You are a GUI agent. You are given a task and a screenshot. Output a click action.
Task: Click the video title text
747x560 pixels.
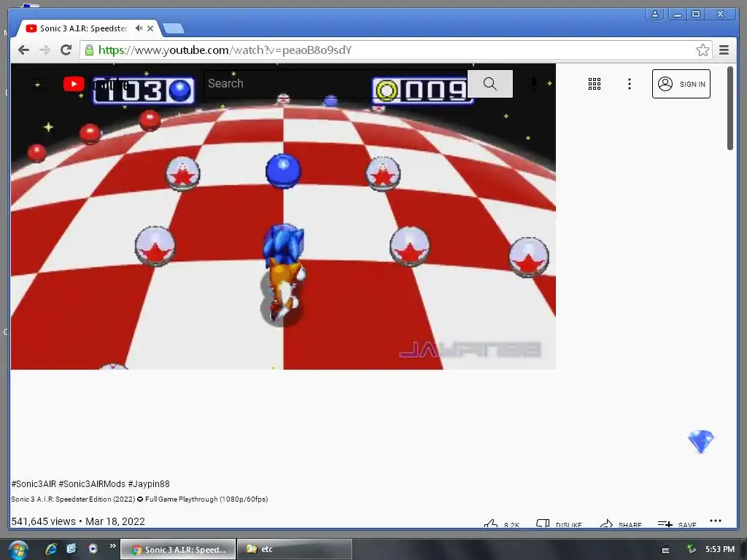pos(139,499)
